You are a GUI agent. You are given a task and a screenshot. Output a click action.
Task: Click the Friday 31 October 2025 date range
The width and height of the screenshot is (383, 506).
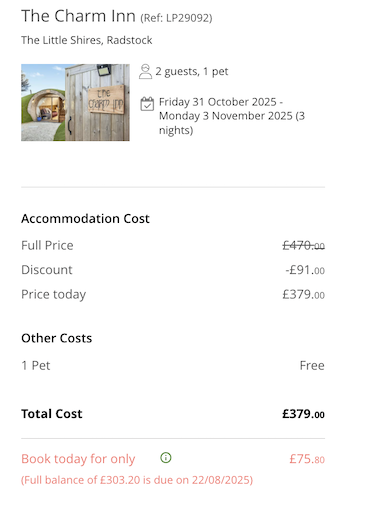[x=232, y=116]
